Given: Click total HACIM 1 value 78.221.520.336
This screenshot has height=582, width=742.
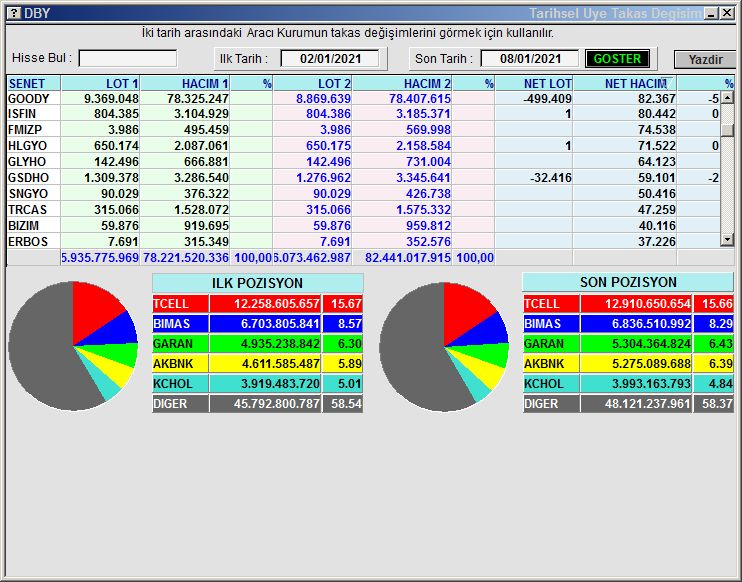Looking at the screenshot, I should pyautogui.click(x=186, y=258).
